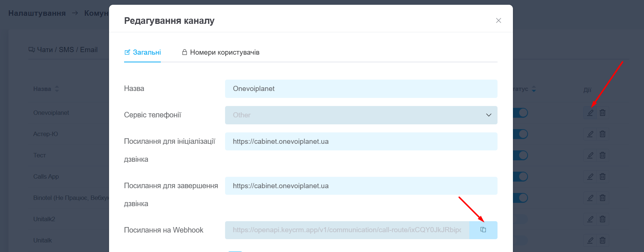Delete the Calls App channel via trash icon
The height and width of the screenshot is (252, 644).
603,176
